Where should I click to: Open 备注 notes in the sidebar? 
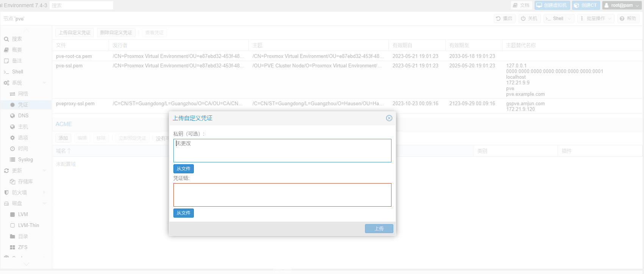[x=17, y=61]
